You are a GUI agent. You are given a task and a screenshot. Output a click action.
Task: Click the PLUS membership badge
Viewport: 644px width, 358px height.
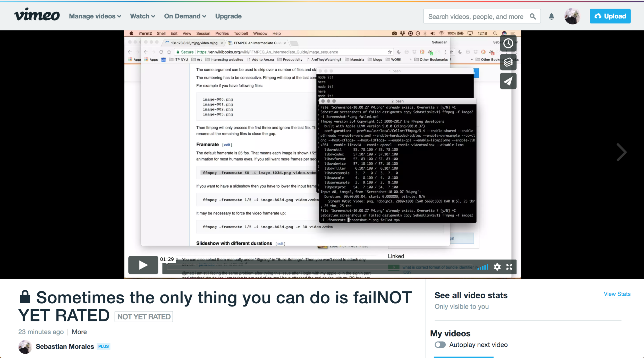[x=103, y=346]
